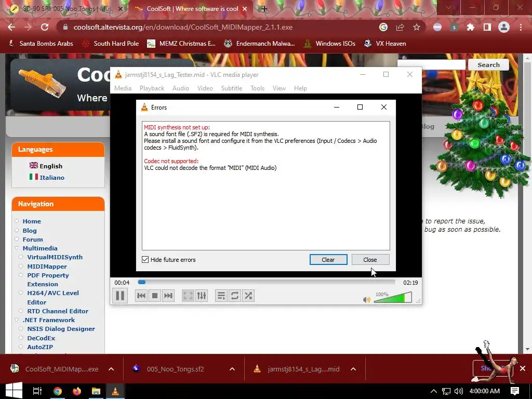
Task: Open Task View on taskbar
Action: click(37, 391)
